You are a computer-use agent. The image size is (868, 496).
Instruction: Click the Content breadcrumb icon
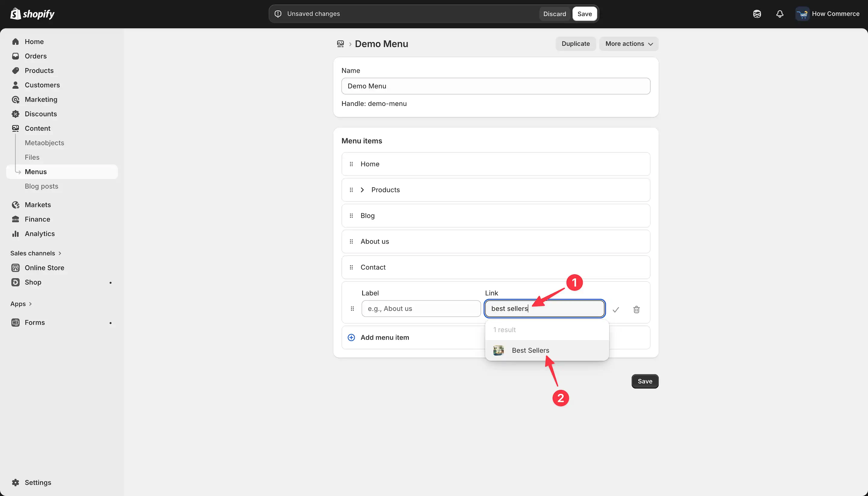(340, 44)
